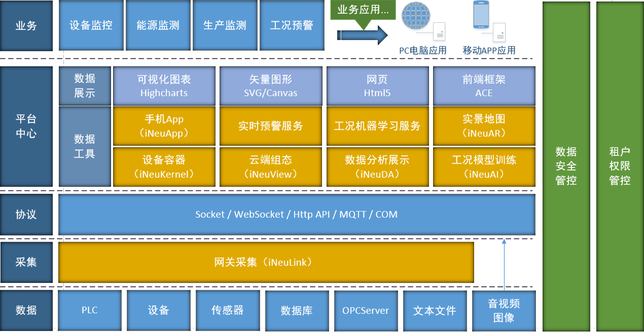
Task: Select the 设备容器 (iNeuKernel) box
Action: pos(164,167)
